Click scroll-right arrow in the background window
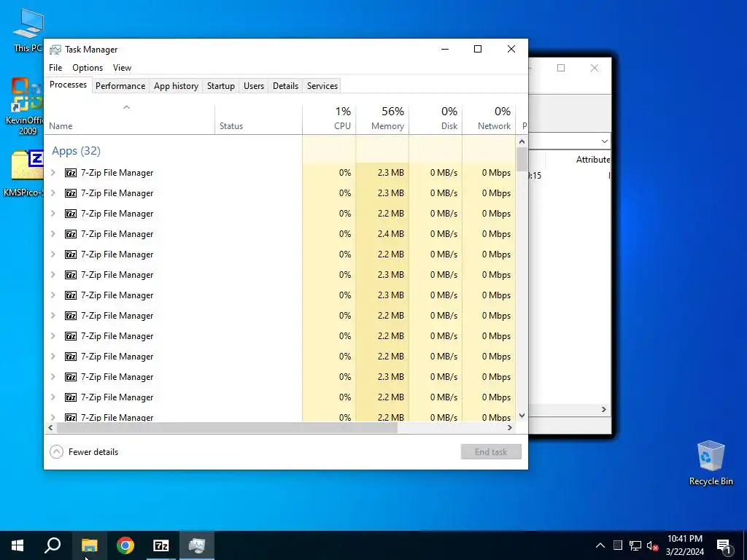The width and height of the screenshot is (747, 560). [603, 410]
